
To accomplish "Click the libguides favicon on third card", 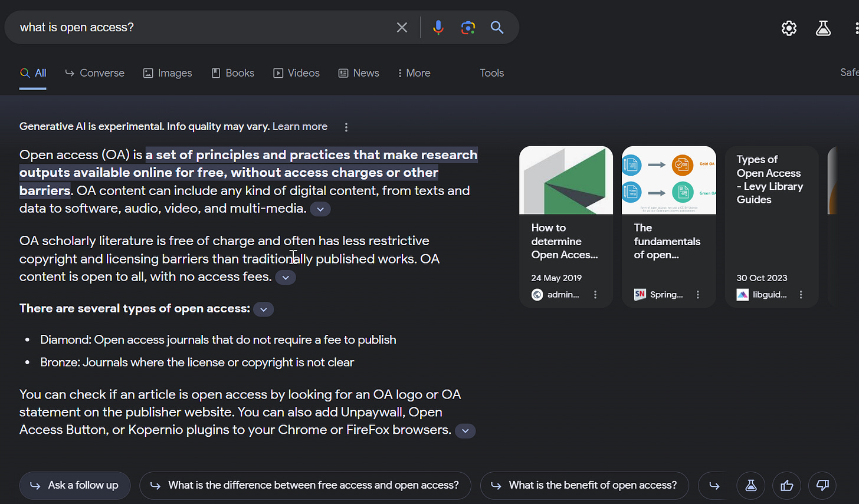I will (x=742, y=295).
